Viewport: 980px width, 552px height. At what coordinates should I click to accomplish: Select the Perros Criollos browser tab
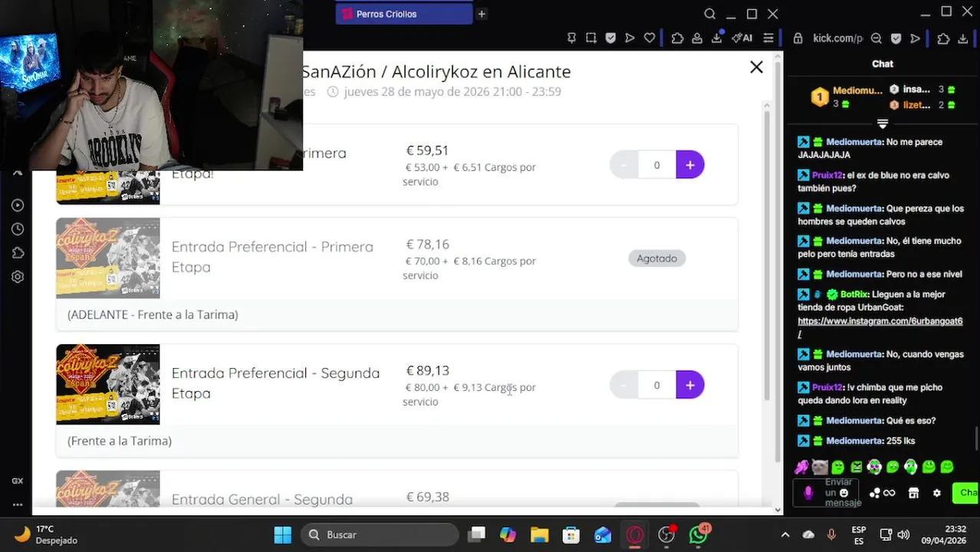[x=403, y=14]
